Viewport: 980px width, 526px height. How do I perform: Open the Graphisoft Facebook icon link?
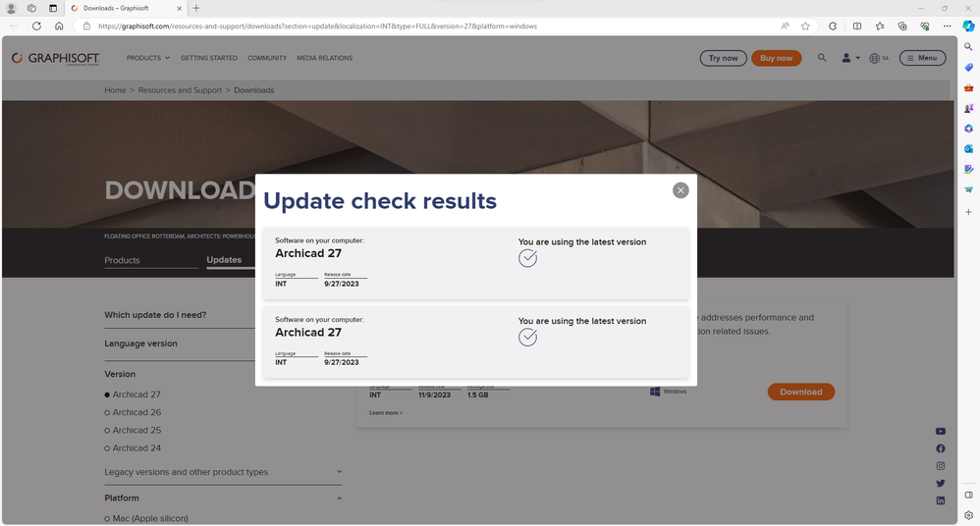pyautogui.click(x=940, y=448)
